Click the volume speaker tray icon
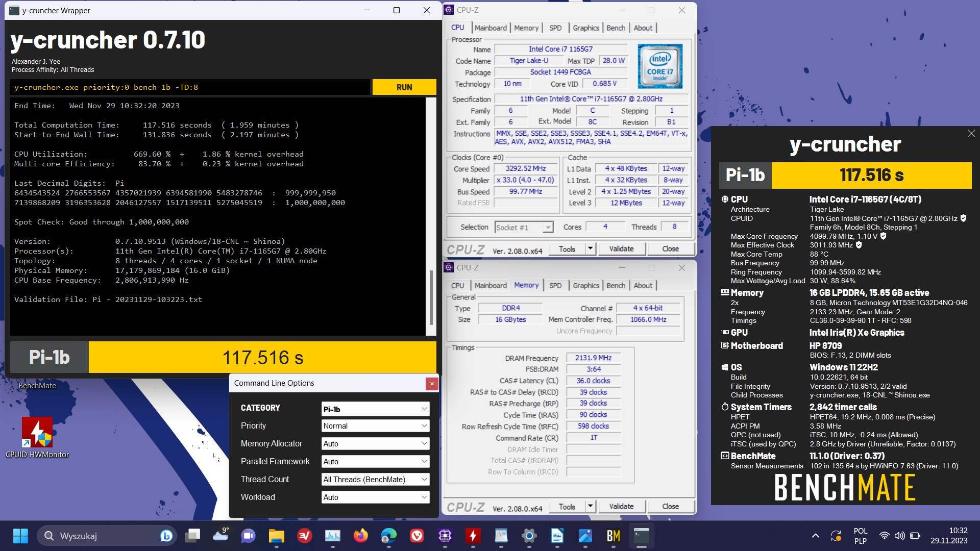 pyautogui.click(x=899, y=536)
